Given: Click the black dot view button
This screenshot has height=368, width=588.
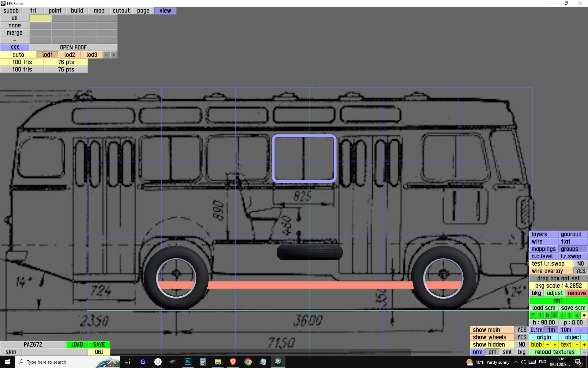Looking at the screenshot, I should pos(584,315).
